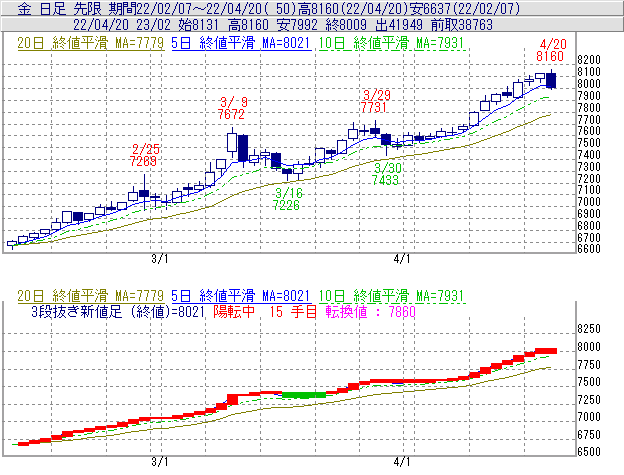Click the 2/25 7269 peak label
This screenshot has width=624, height=475.
(144, 155)
